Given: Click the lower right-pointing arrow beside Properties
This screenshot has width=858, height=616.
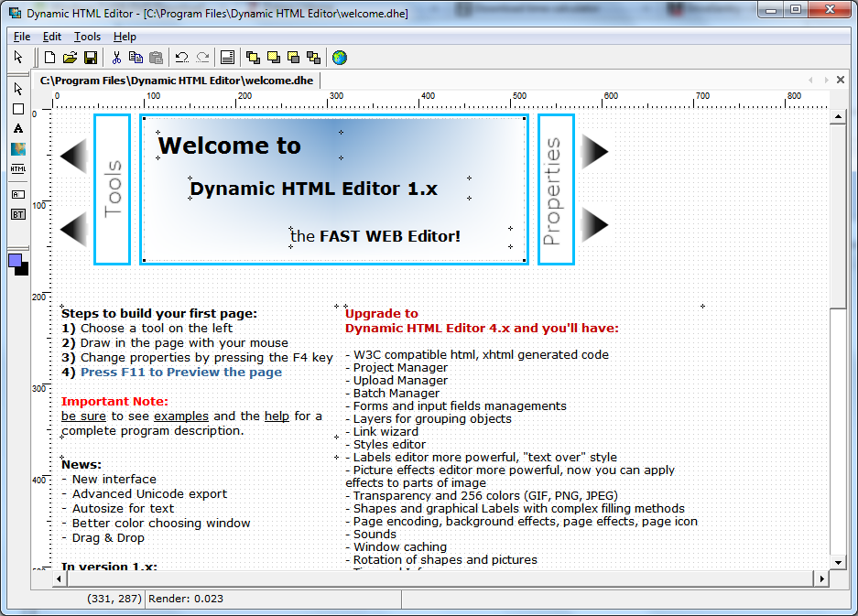Looking at the screenshot, I should (x=595, y=225).
